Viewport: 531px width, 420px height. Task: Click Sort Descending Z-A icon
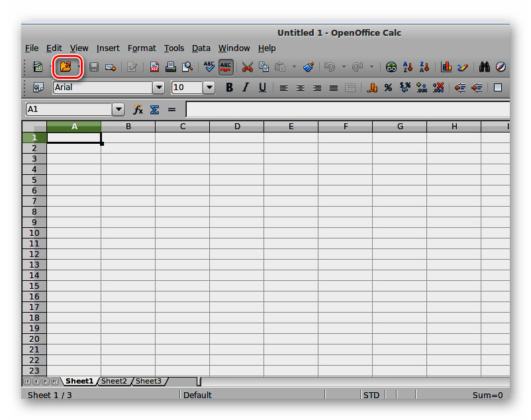424,67
